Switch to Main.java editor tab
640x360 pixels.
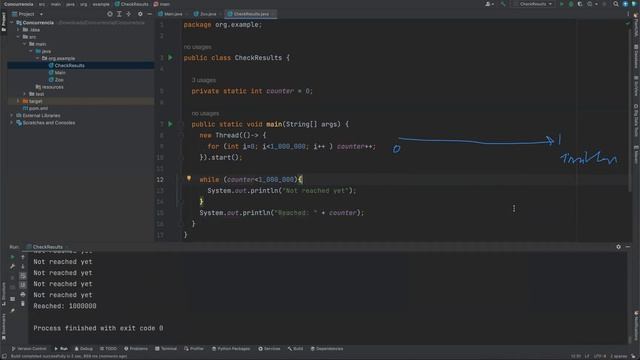171,14
